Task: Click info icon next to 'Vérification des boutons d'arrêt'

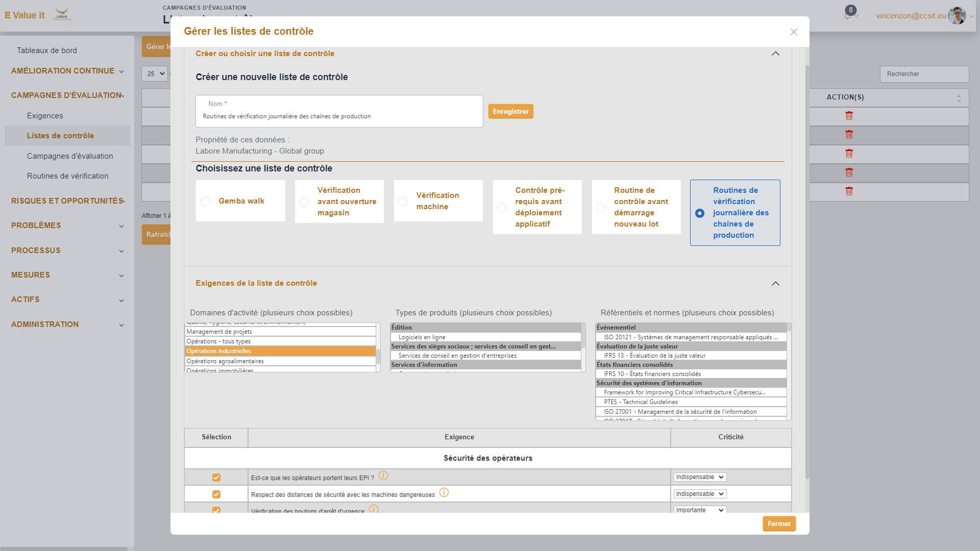Action: point(375,509)
